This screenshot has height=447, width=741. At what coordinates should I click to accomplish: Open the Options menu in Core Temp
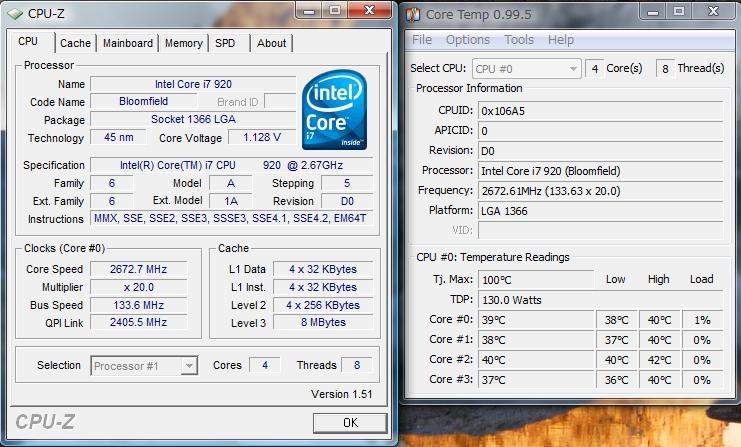tap(468, 40)
